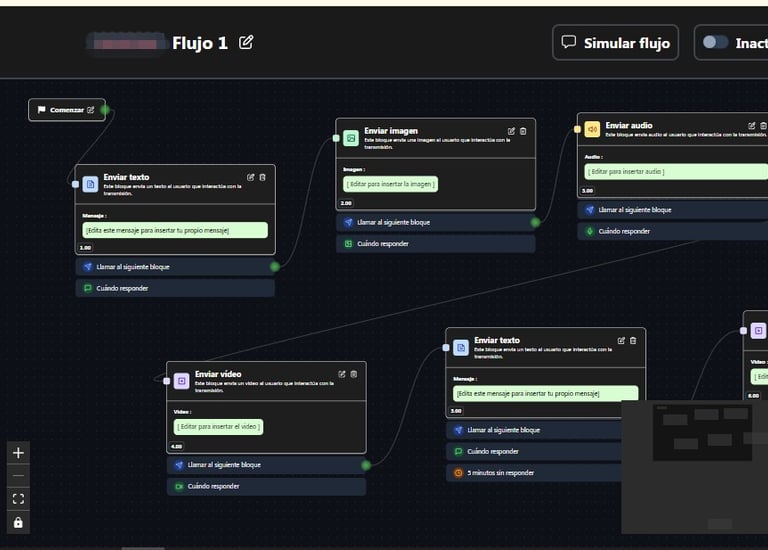Select Cuándo responder under Enviar imagen
The width and height of the screenshot is (768, 550).
coord(435,244)
